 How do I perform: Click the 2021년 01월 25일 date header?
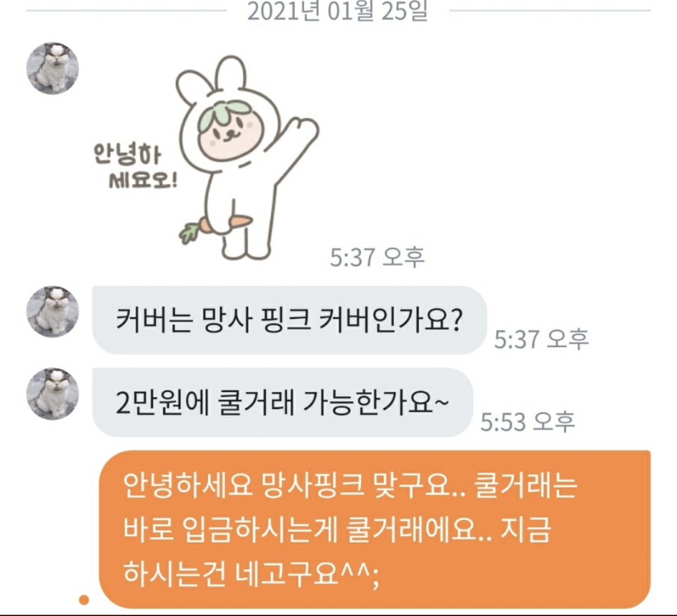[338, 11]
